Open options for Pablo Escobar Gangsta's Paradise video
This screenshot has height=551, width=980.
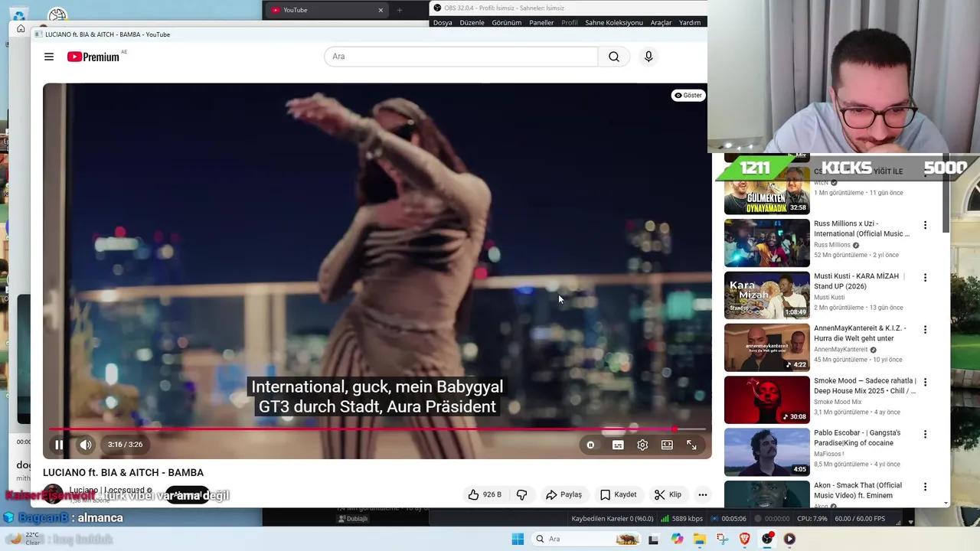pyautogui.click(x=925, y=434)
